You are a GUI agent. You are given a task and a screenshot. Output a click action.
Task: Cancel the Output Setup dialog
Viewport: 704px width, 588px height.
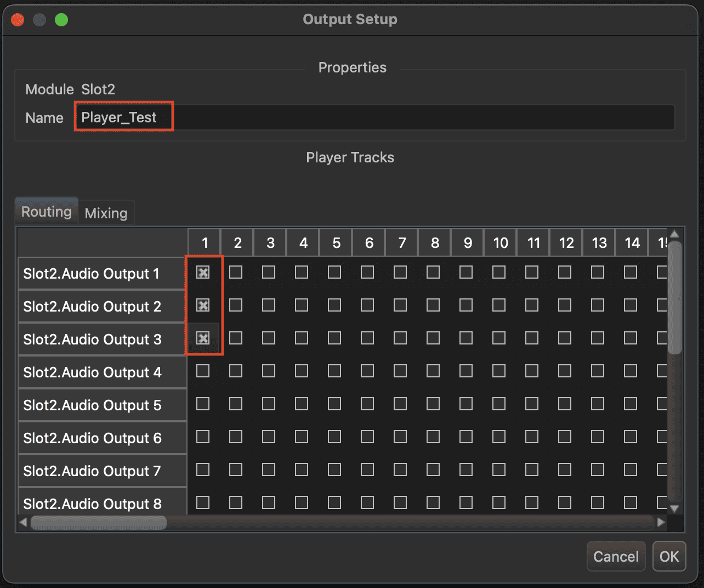point(616,556)
